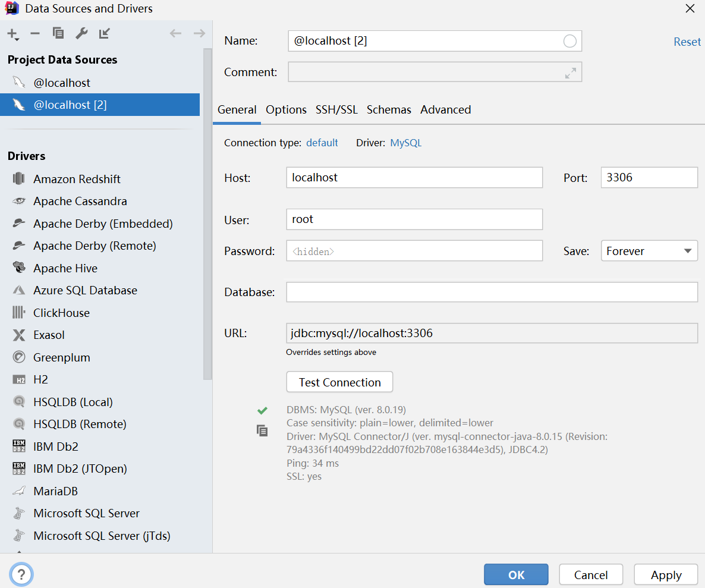
Task: Focus the Port input field
Action: 649,178
